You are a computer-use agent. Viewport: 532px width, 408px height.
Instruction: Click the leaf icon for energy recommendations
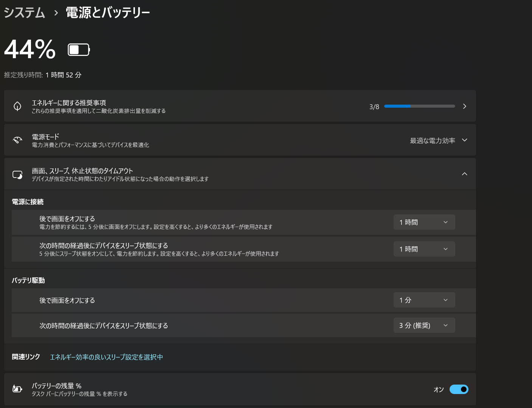click(x=17, y=106)
